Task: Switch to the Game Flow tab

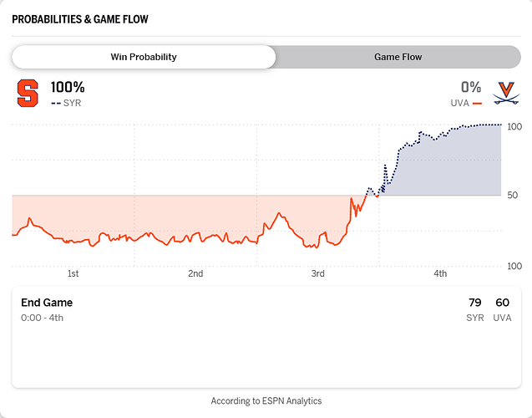Action: tap(398, 57)
